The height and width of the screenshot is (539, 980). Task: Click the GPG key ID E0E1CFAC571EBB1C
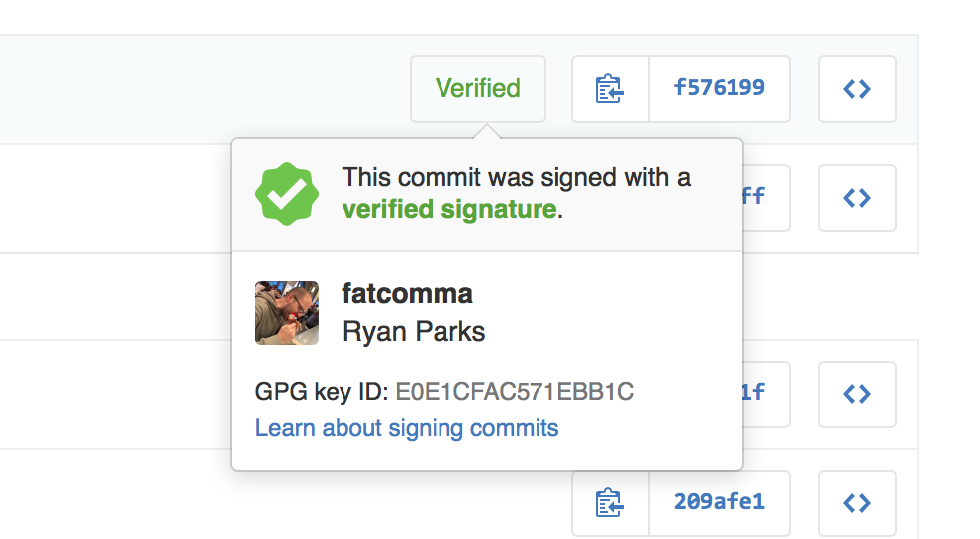click(x=515, y=392)
